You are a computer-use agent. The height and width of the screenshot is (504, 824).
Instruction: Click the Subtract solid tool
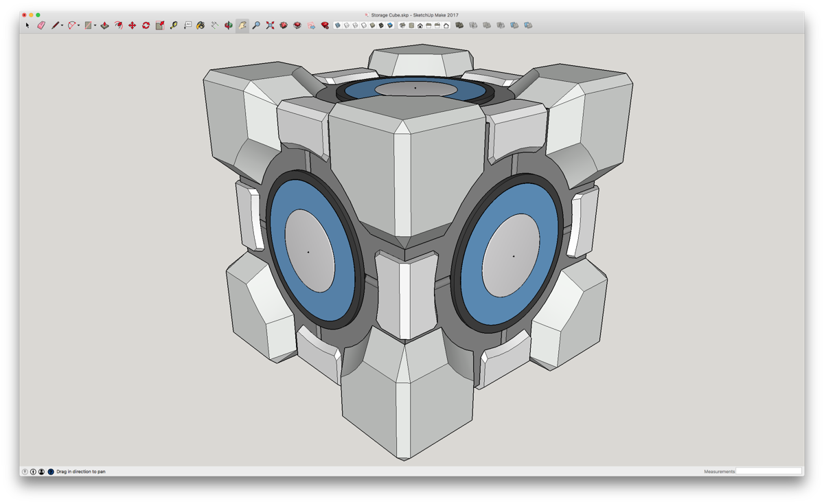click(x=501, y=25)
